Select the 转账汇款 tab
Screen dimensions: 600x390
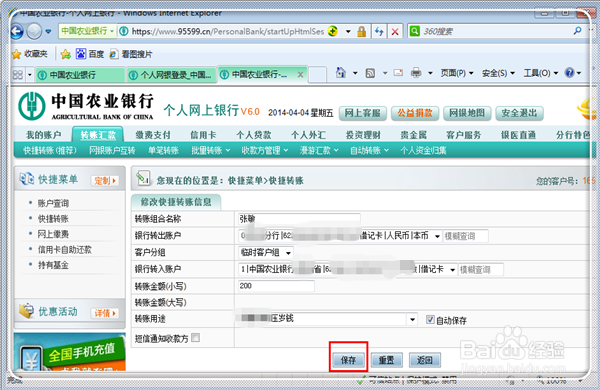click(x=98, y=135)
